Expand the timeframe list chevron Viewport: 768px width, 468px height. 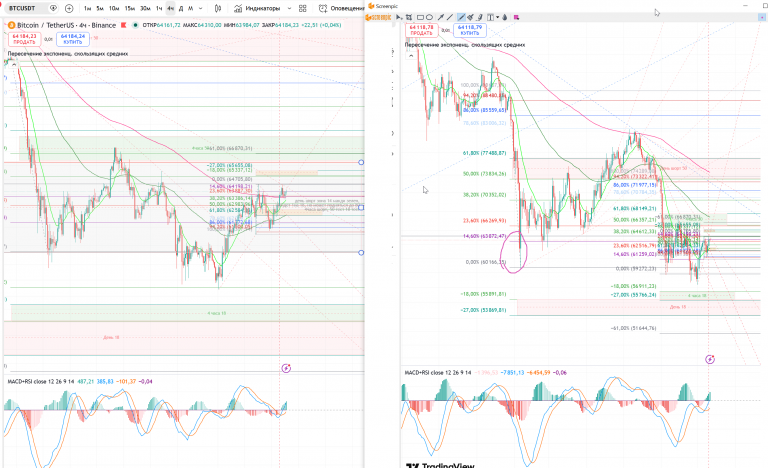tap(201, 8)
